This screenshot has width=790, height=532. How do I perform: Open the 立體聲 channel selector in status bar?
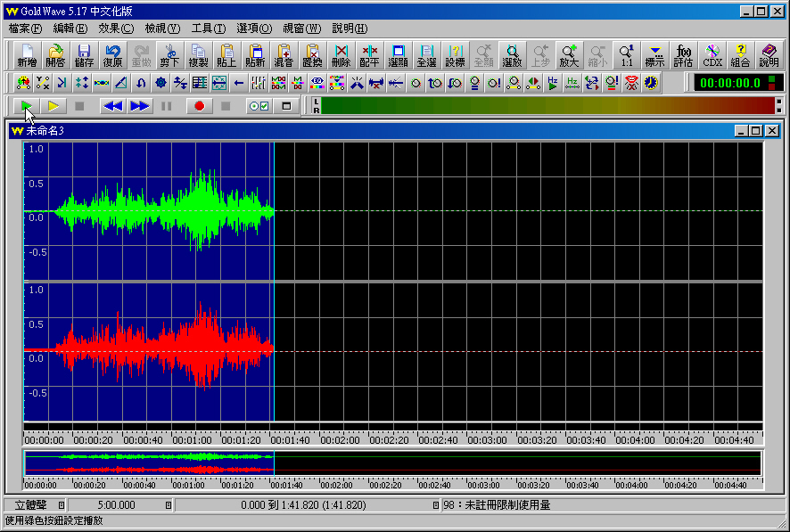pyautogui.click(x=34, y=505)
